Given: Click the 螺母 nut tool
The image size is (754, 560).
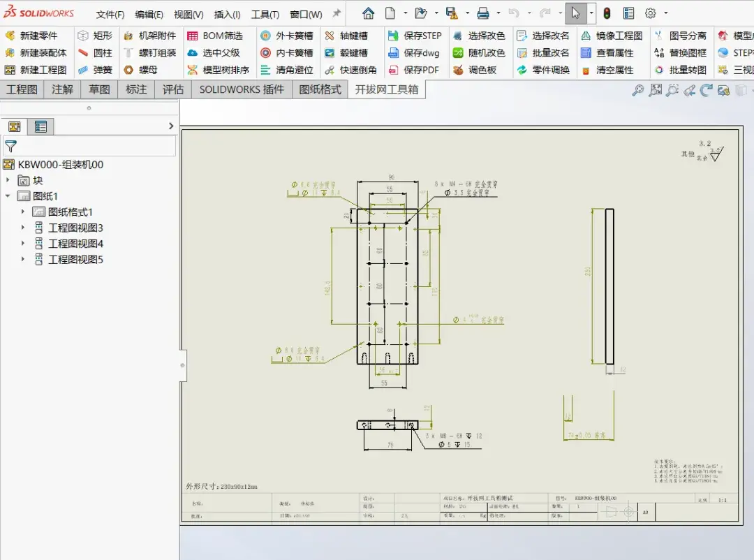Looking at the screenshot, I should (x=140, y=71).
